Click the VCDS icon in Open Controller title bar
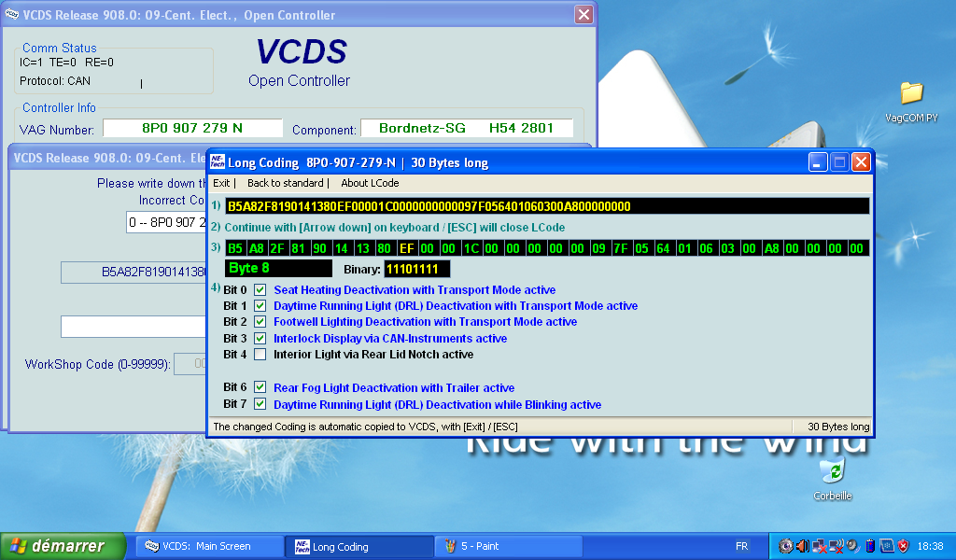Image resolution: width=956 pixels, height=560 pixels. (x=11, y=15)
